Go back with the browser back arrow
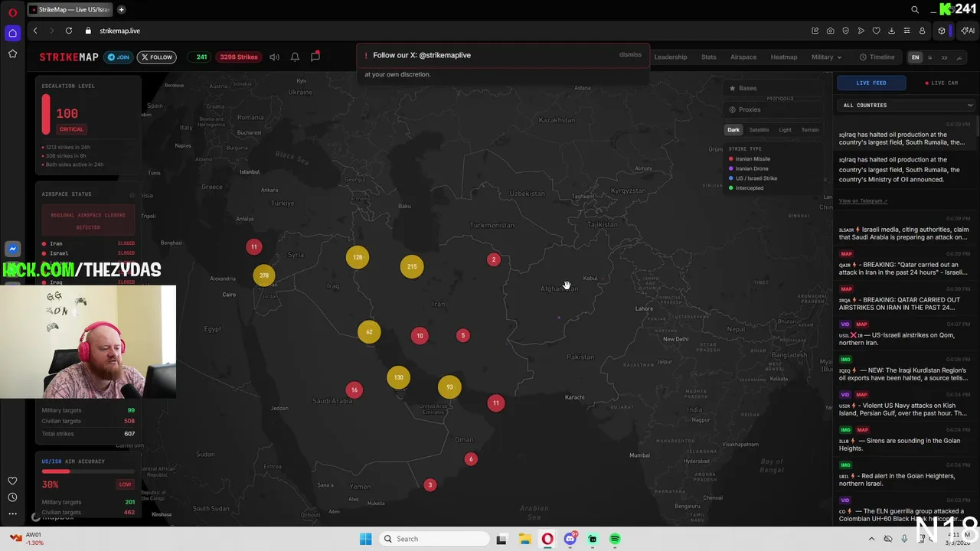Viewport: 980px width, 551px height. coord(34,31)
